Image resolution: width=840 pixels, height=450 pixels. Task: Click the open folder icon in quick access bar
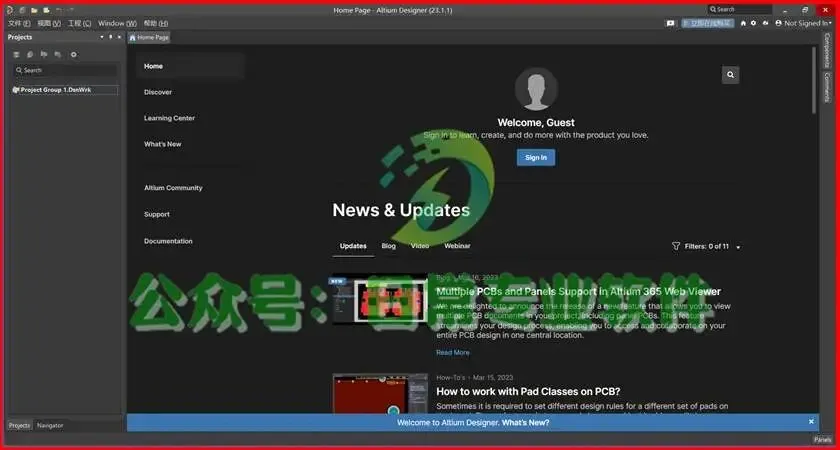(x=34, y=10)
